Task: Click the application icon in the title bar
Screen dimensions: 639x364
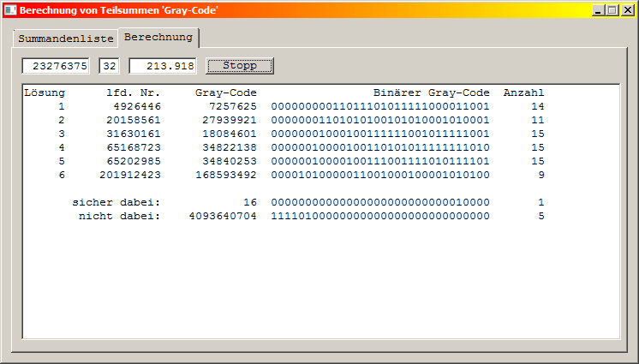Action: (9, 10)
